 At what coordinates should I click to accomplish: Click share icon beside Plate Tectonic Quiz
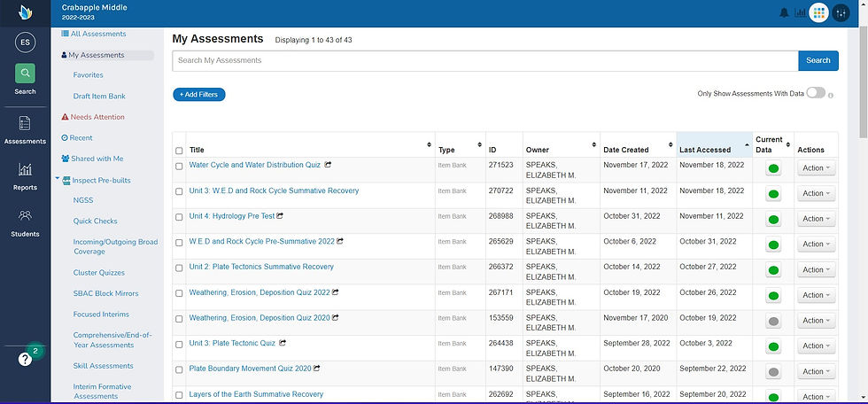tap(283, 343)
